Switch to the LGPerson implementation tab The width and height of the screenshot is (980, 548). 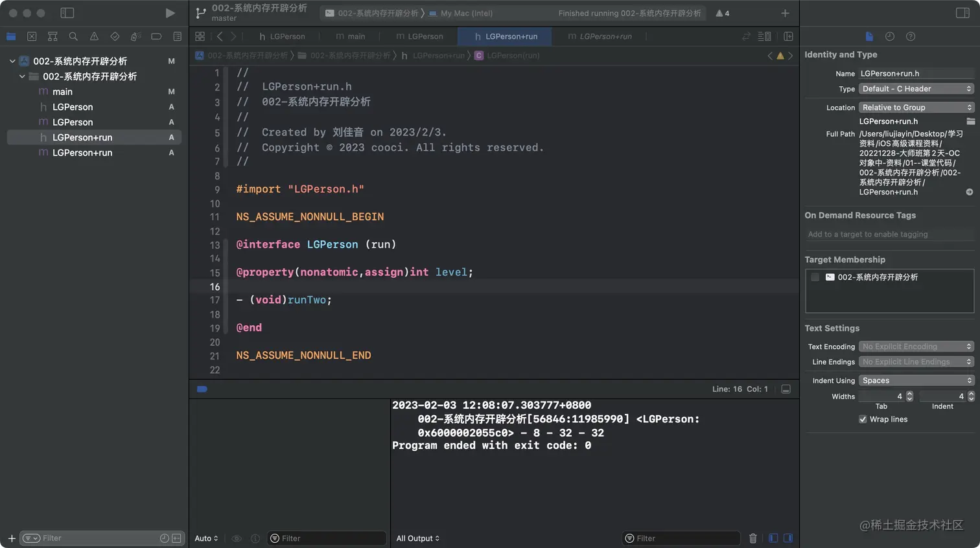[419, 36]
